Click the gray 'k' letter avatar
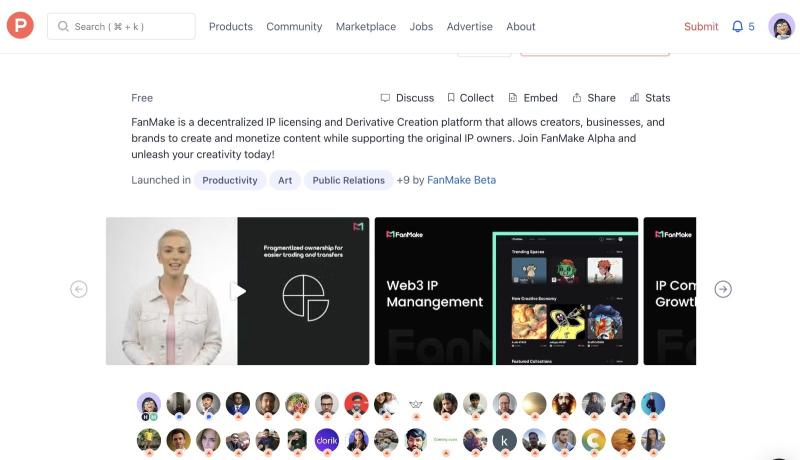 [x=504, y=440]
